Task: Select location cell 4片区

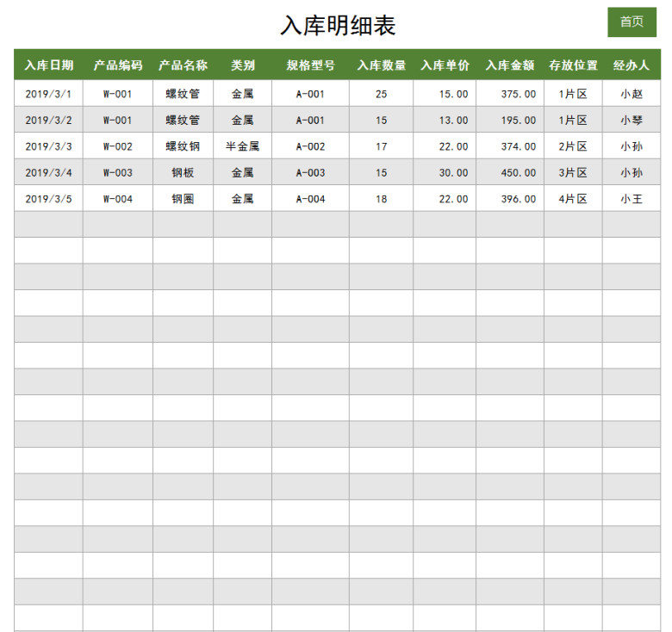Action: 573,199
